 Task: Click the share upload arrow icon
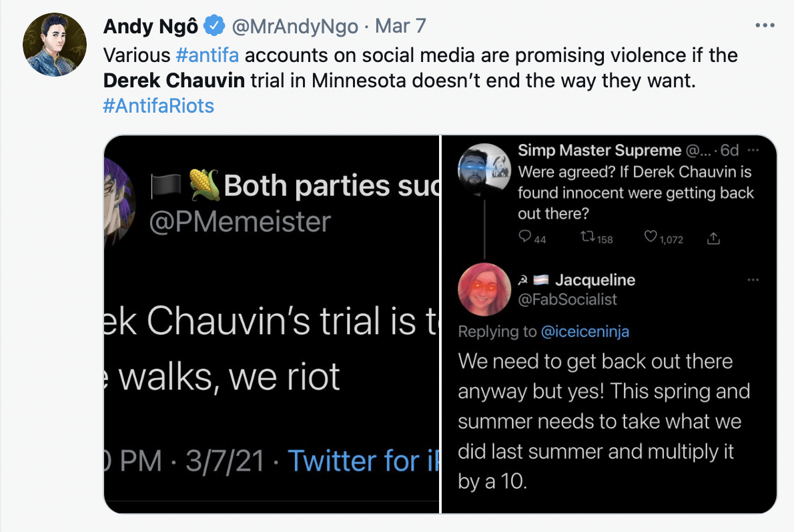click(713, 238)
